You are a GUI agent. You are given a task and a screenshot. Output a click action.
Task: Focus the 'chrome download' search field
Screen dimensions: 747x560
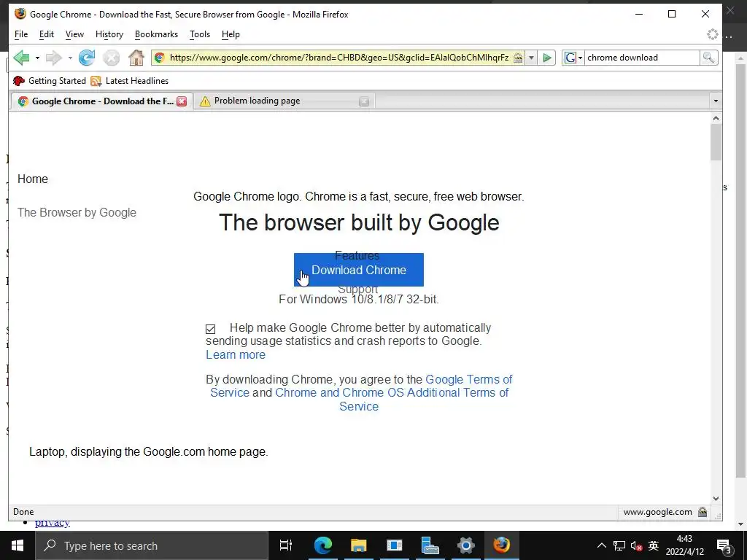pos(641,58)
